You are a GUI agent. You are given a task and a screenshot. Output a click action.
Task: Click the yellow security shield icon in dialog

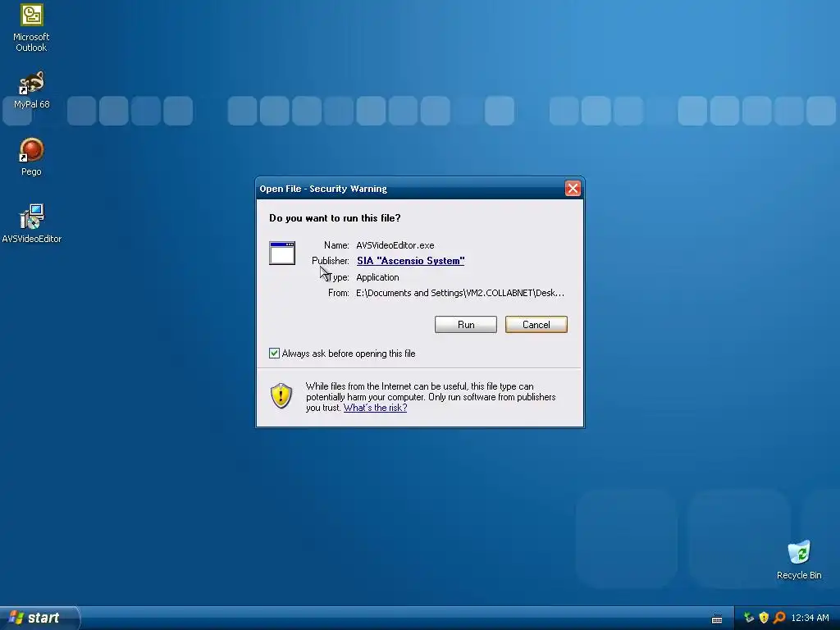(281, 396)
